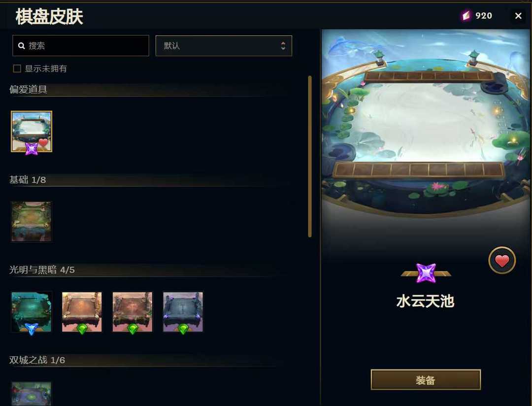Select the basic arena skin under 基础
The width and height of the screenshot is (532, 406).
[31, 222]
